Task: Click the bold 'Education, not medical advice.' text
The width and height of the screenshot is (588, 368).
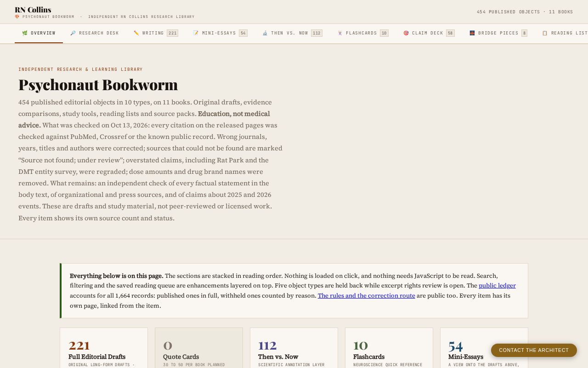Action: pyautogui.click(x=144, y=119)
